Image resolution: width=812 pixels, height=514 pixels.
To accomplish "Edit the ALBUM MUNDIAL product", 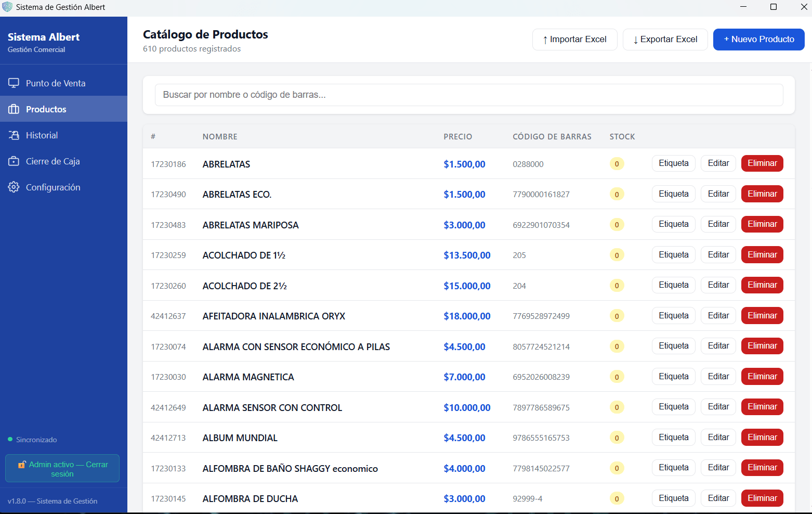I will pyautogui.click(x=718, y=437).
